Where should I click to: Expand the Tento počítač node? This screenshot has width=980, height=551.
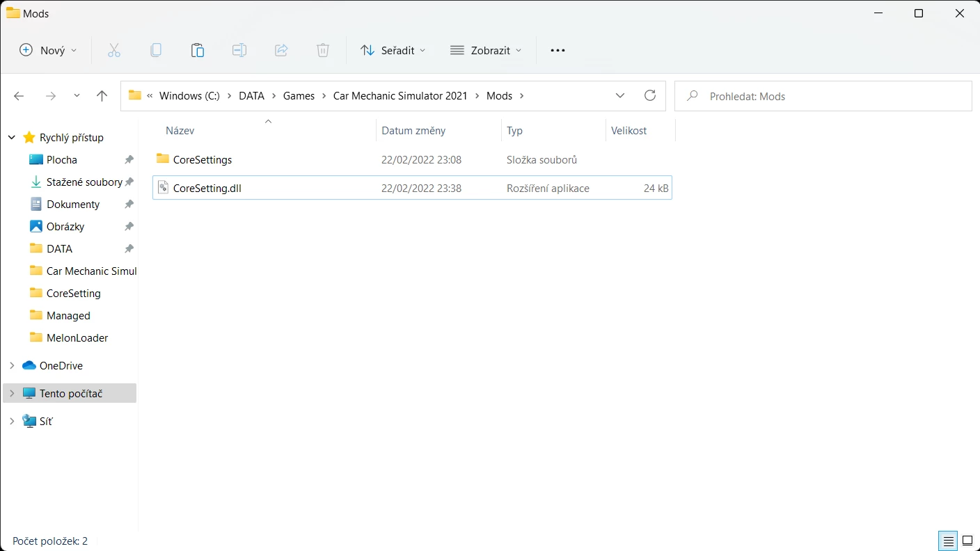(x=12, y=394)
